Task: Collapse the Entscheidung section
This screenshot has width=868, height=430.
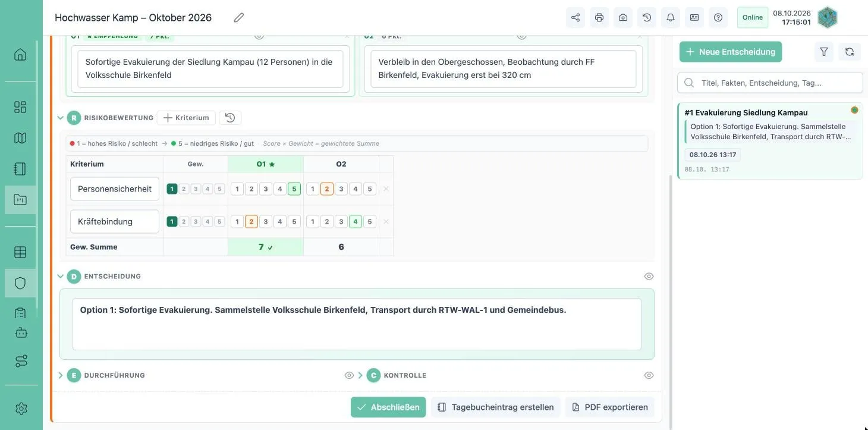Action: (x=60, y=277)
